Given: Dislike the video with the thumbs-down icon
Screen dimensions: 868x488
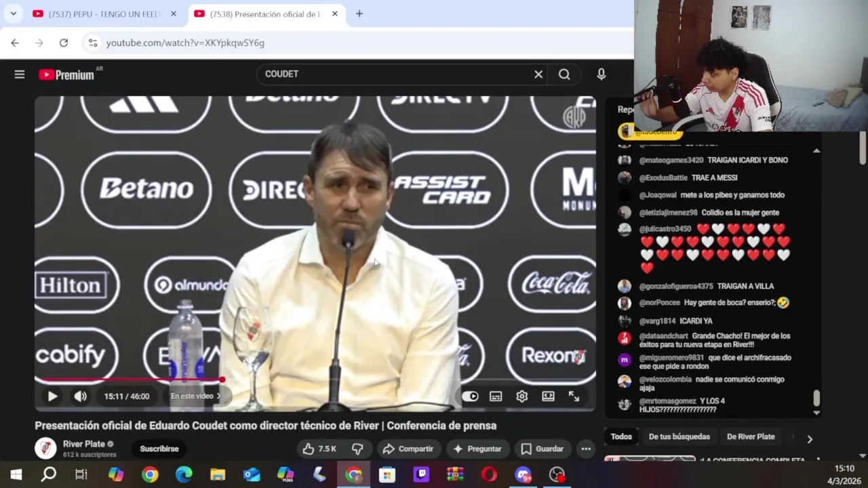Looking at the screenshot, I should coord(357,449).
